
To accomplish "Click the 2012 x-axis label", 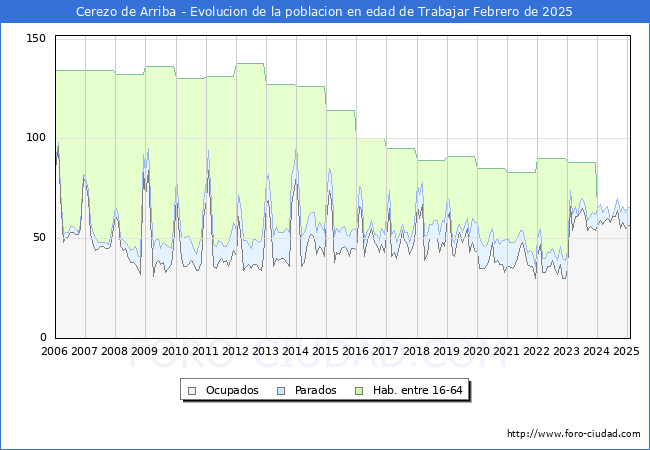I will 235,351.
